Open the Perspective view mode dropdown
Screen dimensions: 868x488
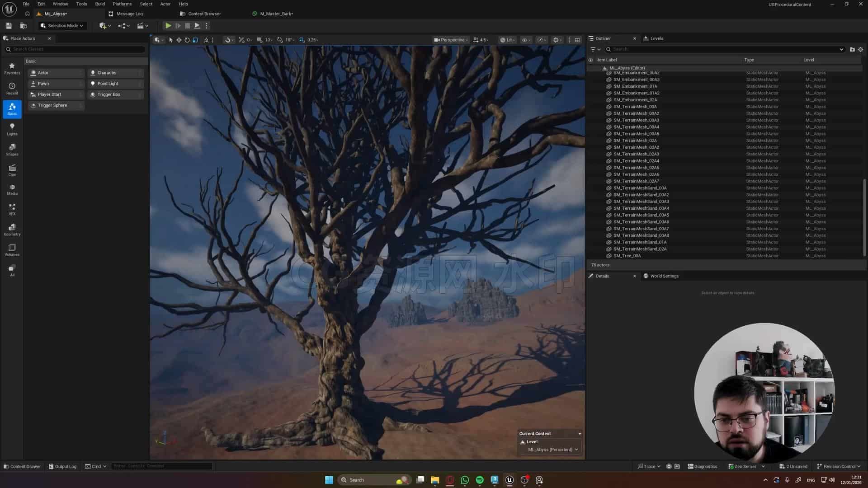pos(451,40)
